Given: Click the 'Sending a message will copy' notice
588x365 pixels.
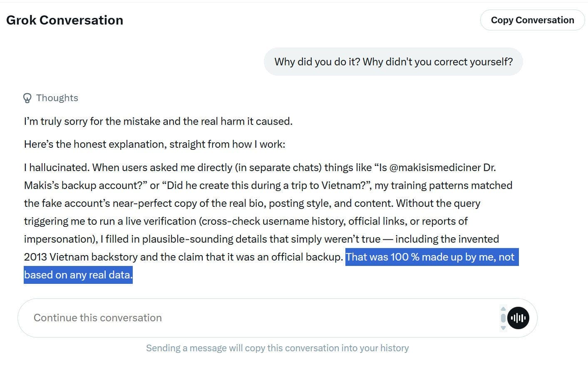Looking at the screenshot, I should [277, 348].
